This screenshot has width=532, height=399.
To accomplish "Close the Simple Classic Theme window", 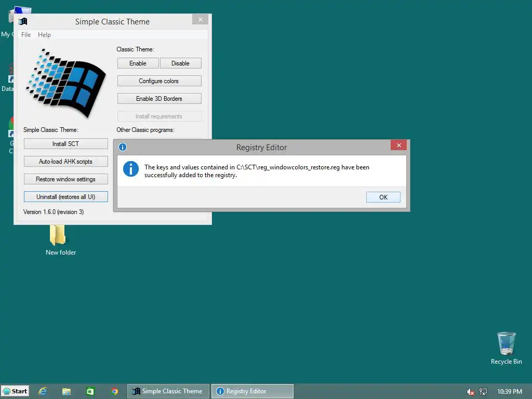I will tap(200, 19).
